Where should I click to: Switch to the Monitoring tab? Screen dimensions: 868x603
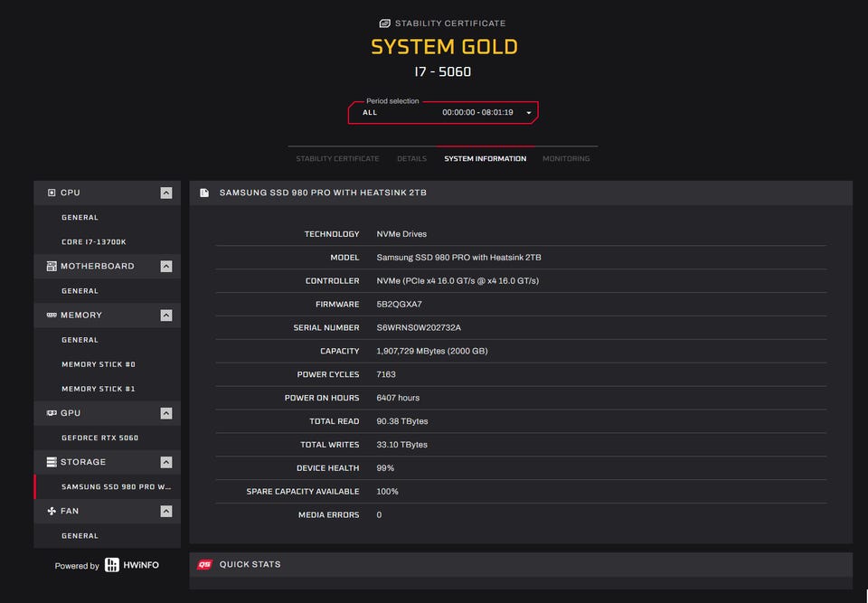(566, 159)
